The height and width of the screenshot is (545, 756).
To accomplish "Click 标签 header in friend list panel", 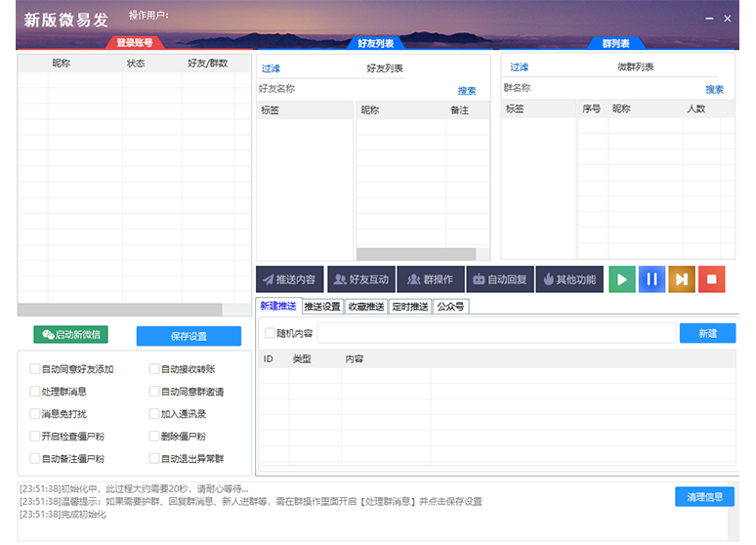I will pos(305,110).
